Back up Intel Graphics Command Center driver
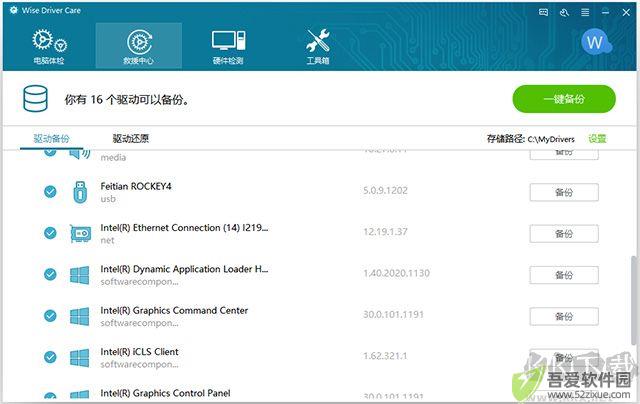This screenshot has height=404, width=640. pos(564,316)
